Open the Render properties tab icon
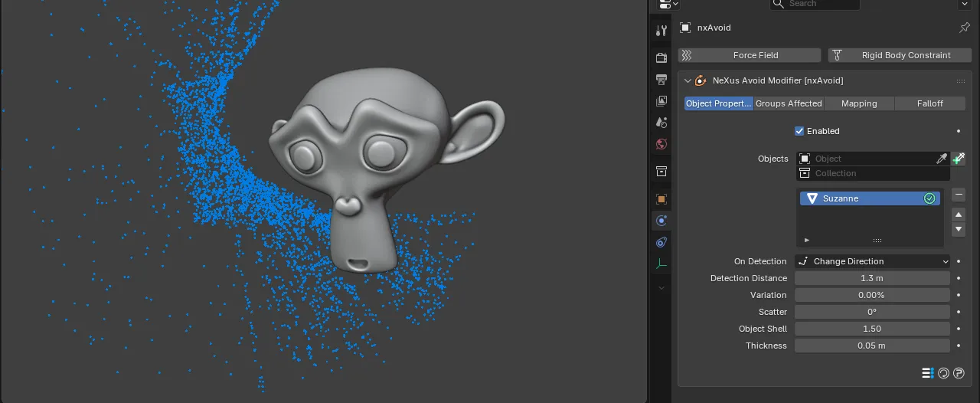 pos(661,57)
